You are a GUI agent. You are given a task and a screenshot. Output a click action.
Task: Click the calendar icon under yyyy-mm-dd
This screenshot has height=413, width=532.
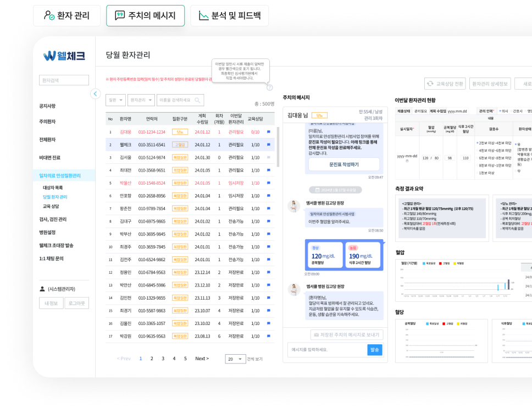[x=407, y=161]
